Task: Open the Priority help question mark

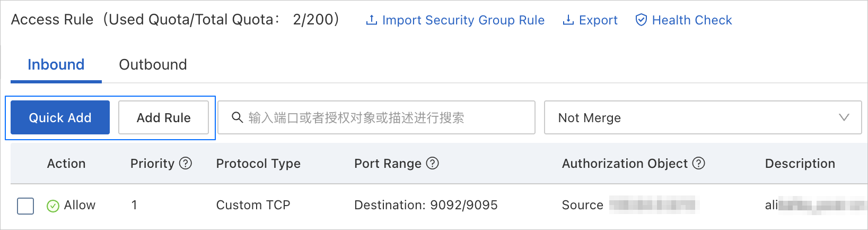Action: (186, 164)
